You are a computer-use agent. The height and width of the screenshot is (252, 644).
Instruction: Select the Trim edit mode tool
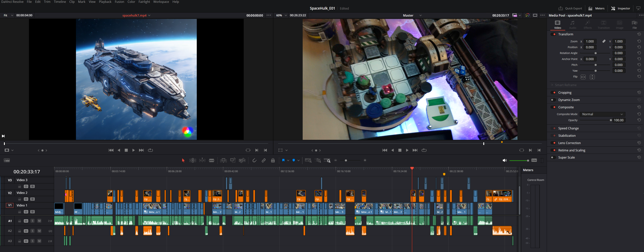click(x=192, y=160)
